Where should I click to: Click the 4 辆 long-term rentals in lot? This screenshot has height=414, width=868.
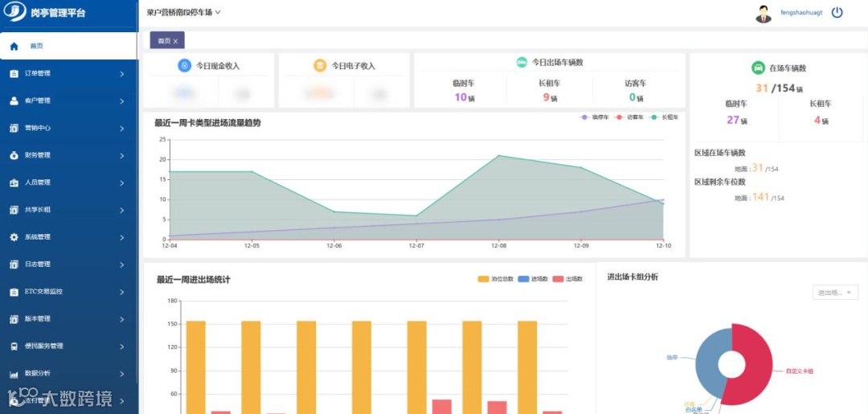821,120
